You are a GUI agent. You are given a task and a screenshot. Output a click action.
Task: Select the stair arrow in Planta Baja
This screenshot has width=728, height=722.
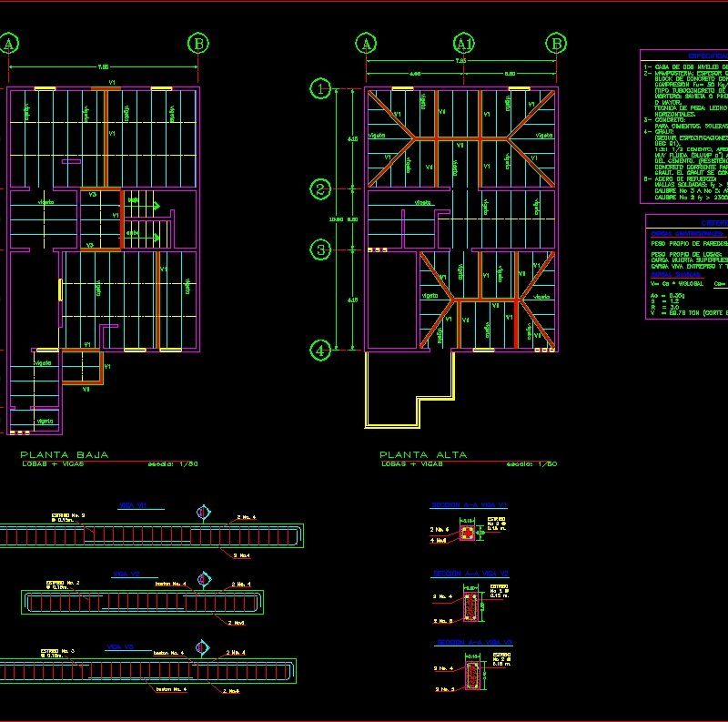[155, 205]
